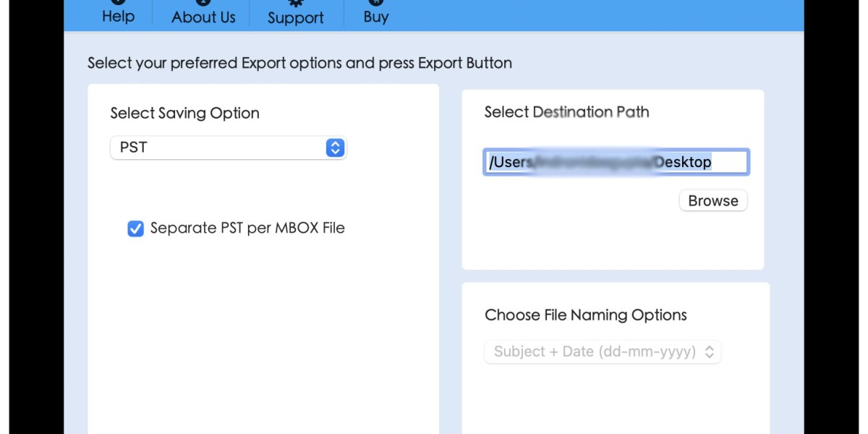
Task: Open the Subject + Date naming dropdown
Action: (x=603, y=352)
